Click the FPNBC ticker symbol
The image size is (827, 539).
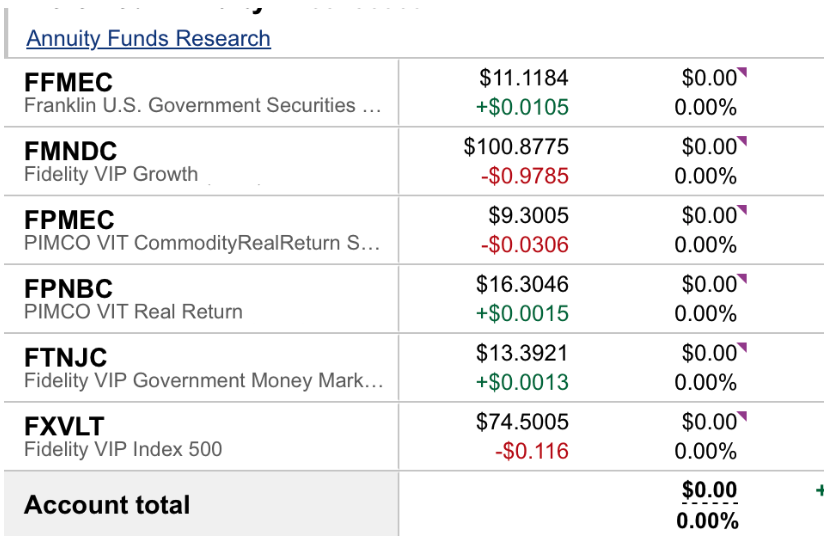[x=68, y=289]
